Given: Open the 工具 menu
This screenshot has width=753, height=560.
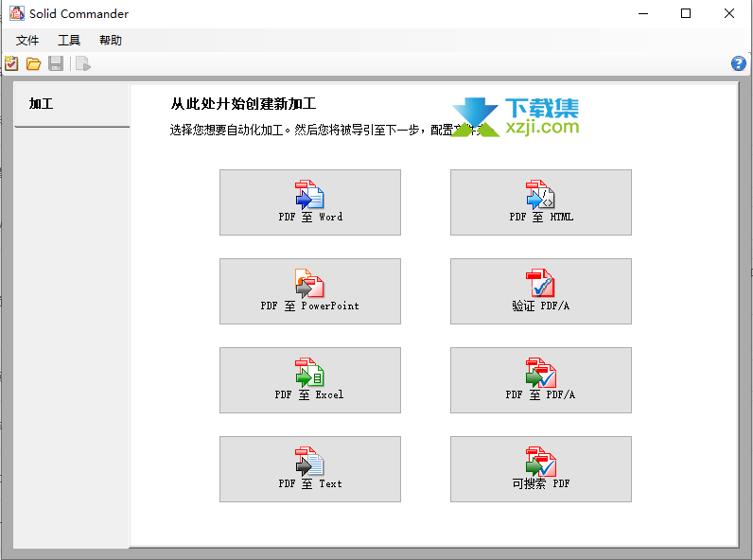Looking at the screenshot, I should pyautogui.click(x=69, y=41).
